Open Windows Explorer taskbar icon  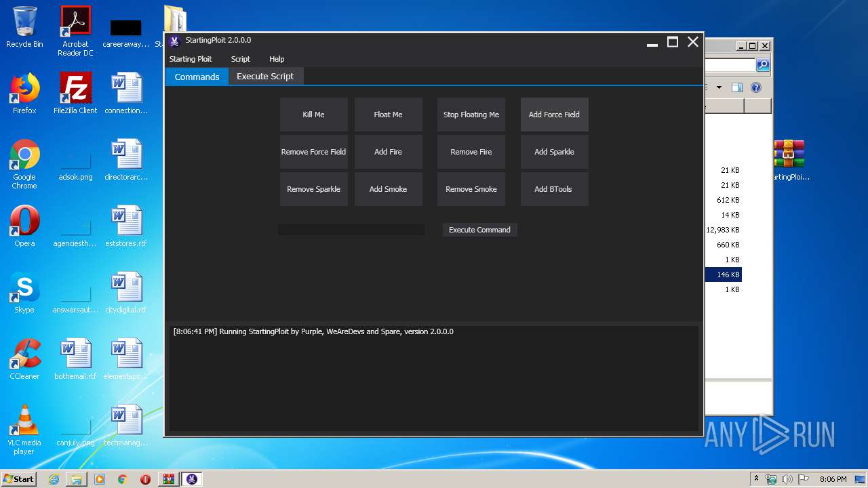[x=77, y=479]
